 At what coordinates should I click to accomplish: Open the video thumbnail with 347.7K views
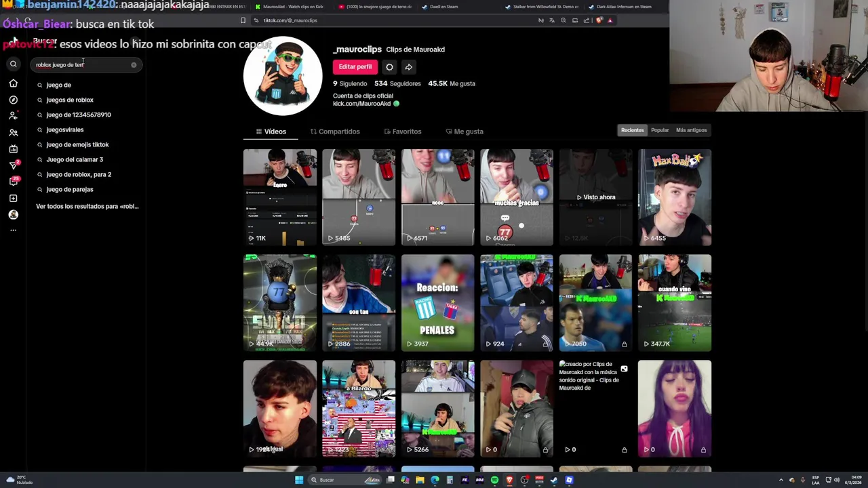(675, 303)
